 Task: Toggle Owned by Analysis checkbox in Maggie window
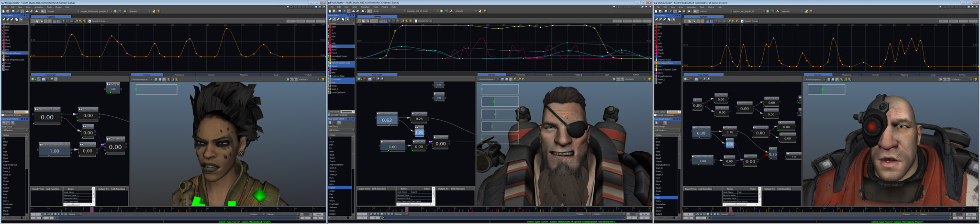point(3,115)
